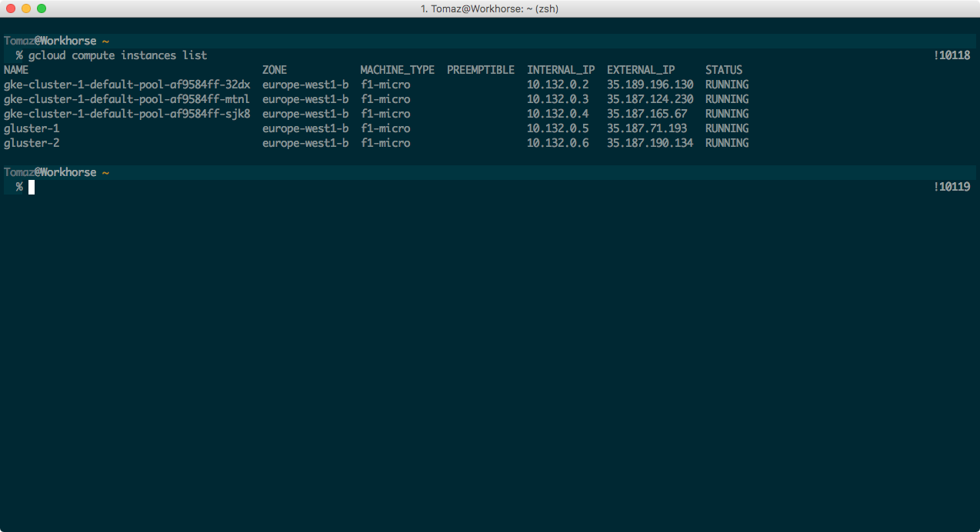Click the STATUS column header
Screen dimensions: 980x532
click(x=724, y=70)
